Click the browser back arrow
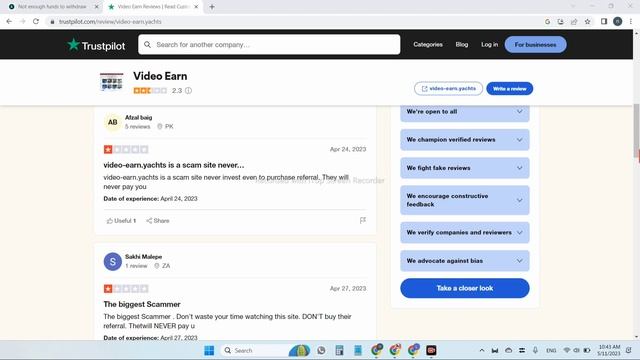 (x=9, y=22)
